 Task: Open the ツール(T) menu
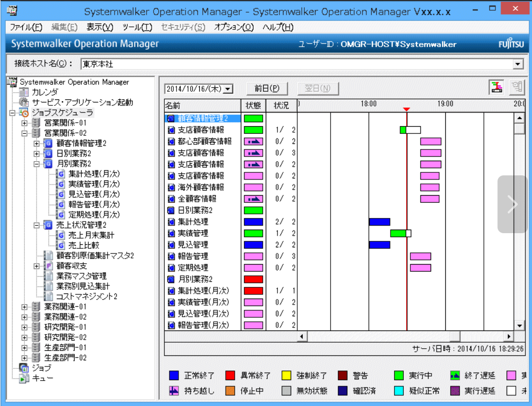[x=137, y=27]
